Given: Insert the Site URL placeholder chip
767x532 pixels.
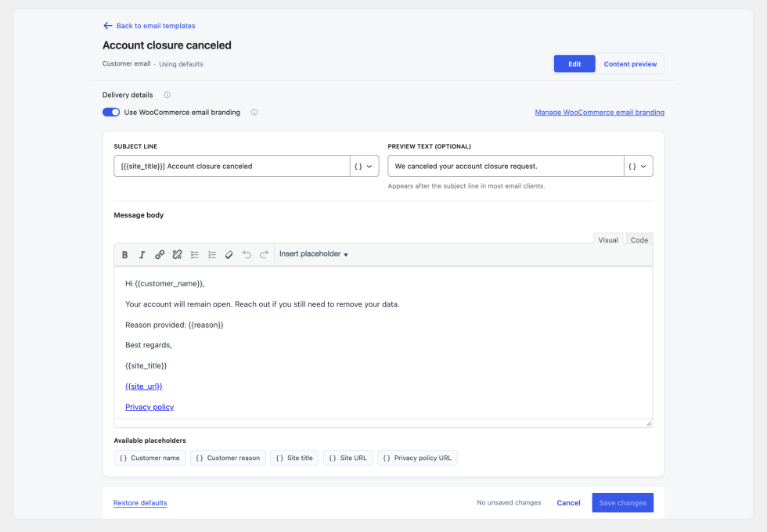Looking at the screenshot, I should [347, 458].
